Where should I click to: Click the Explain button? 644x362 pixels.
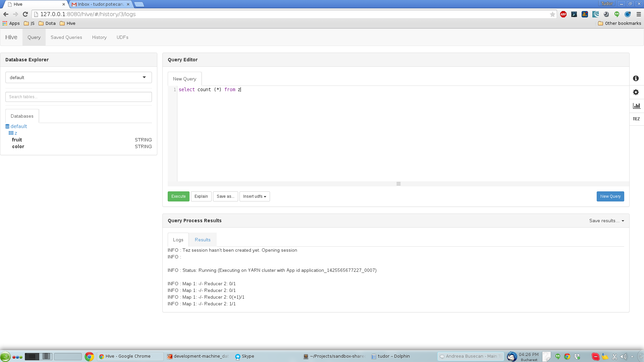tap(201, 196)
